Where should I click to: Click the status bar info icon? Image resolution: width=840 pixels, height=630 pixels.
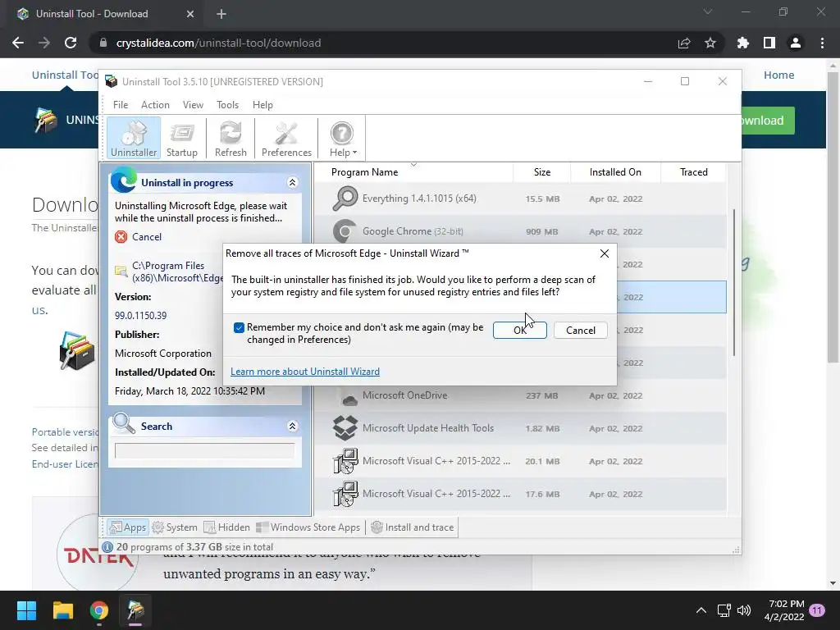[x=107, y=547]
